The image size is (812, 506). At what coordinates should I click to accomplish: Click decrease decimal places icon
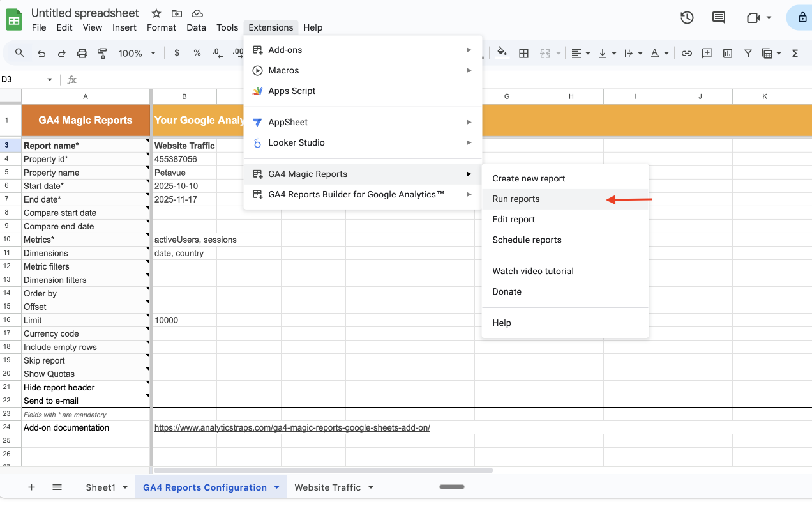218,54
